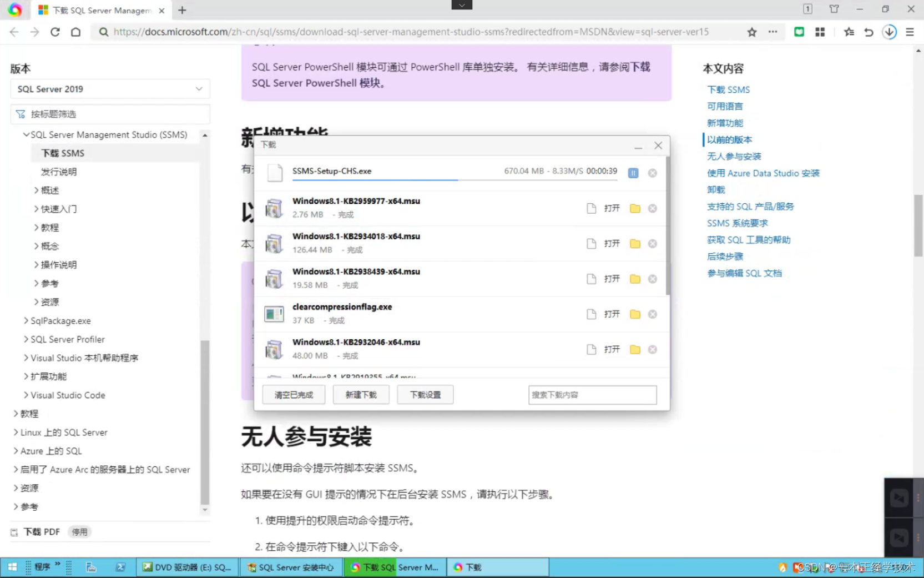
Task: Open the browser hamburger menu
Action: tap(910, 32)
